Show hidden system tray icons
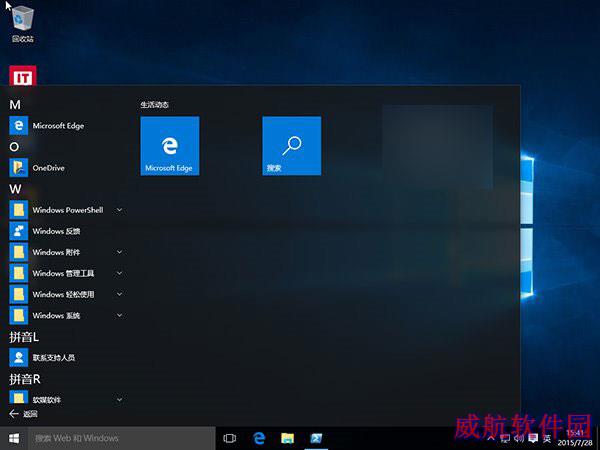 click(491, 439)
